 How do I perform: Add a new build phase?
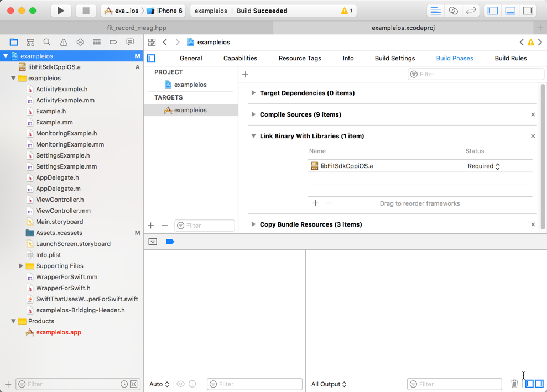[245, 74]
